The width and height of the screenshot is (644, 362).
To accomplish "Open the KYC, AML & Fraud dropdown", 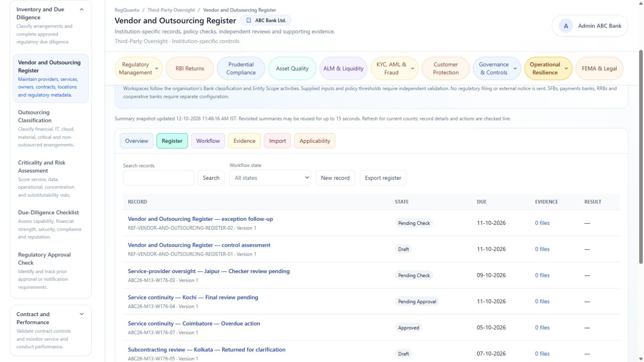I will [395, 69].
